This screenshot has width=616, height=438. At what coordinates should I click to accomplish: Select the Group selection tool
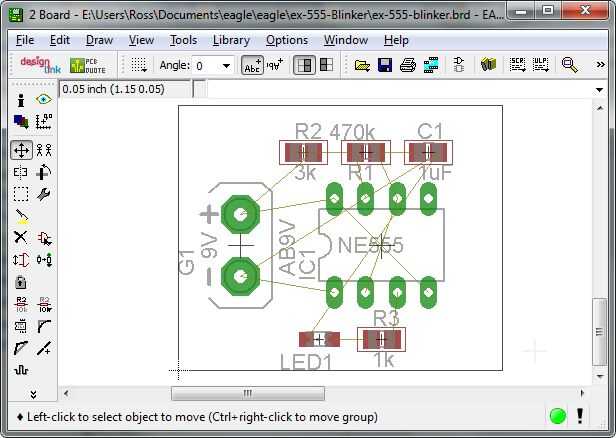pyautogui.click(x=21, y=194)
